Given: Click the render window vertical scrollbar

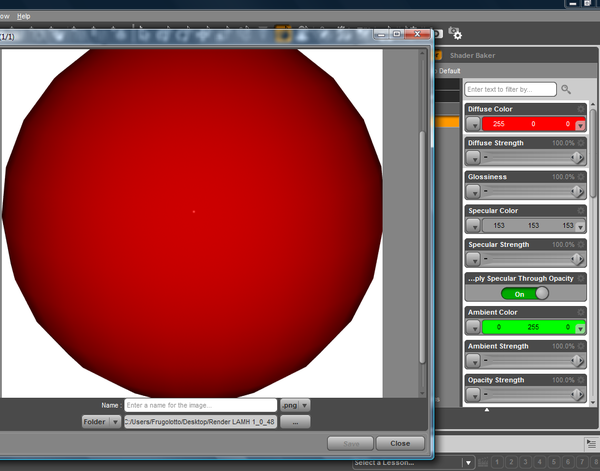Looking at the screenshot, I should pyautogui.click(x=422, y=247).
